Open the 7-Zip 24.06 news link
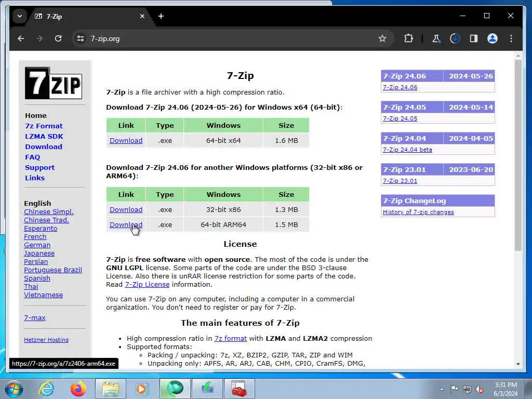Image resolution: width=532 pixels, height=399 pixels. point(400,87)
